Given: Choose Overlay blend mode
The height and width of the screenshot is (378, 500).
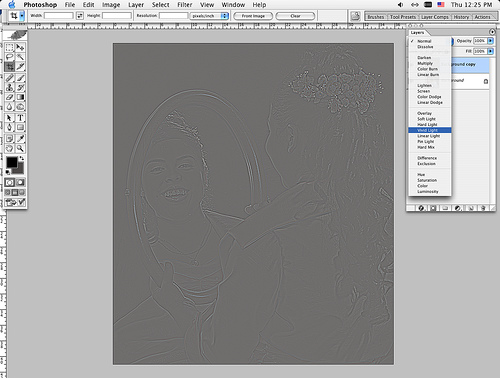Looking at the screenshot, I should click(x=430, y=113).
